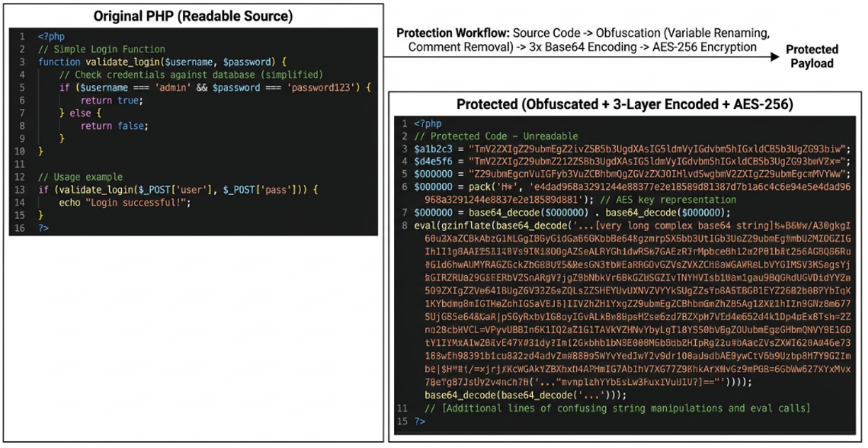Screen dimensions: 868x448
Task: Select the "[Additional lines of confusing string manipulations" comment
Action: tap(616, 408)
